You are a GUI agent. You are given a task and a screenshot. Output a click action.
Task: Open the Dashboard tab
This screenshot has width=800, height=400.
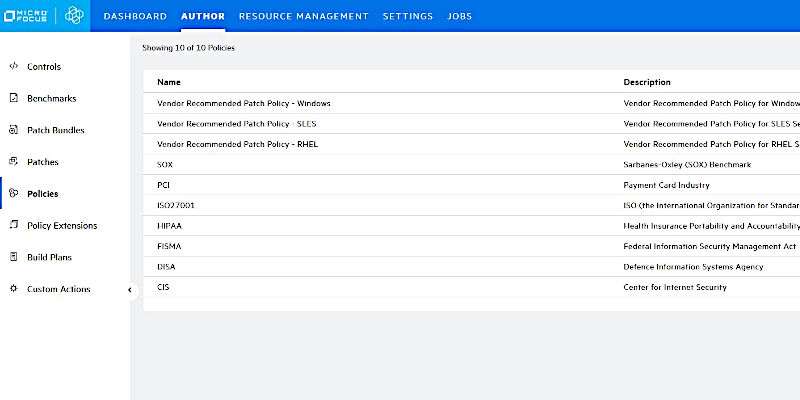click(x=135, y=16)
